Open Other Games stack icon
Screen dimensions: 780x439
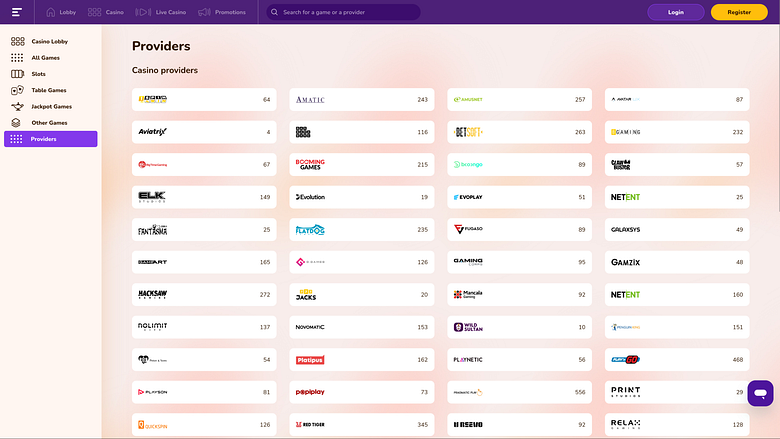click(x=16, y=123)
